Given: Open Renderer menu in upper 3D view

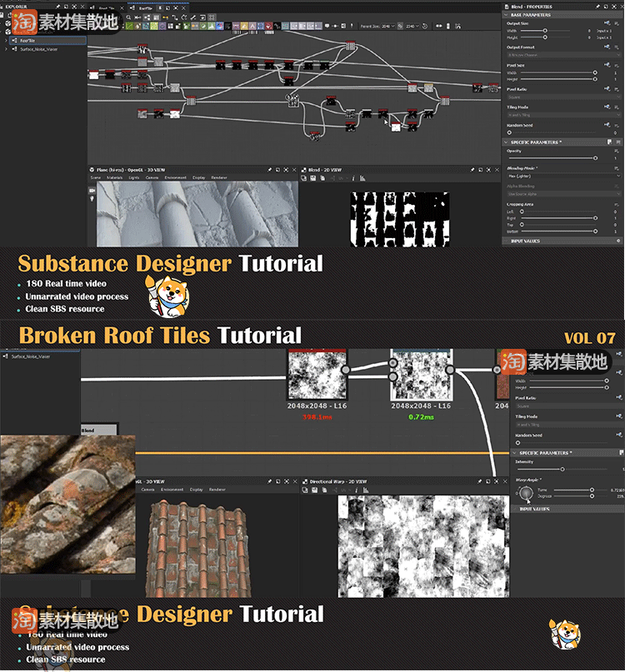Looking at the screenshot, I should pyautogui.click(x=218, y=177).
